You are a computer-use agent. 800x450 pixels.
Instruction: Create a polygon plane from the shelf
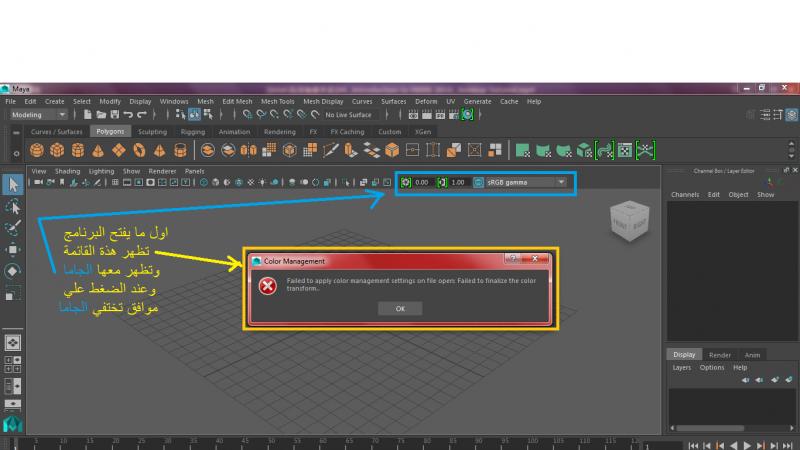point(119,150)
